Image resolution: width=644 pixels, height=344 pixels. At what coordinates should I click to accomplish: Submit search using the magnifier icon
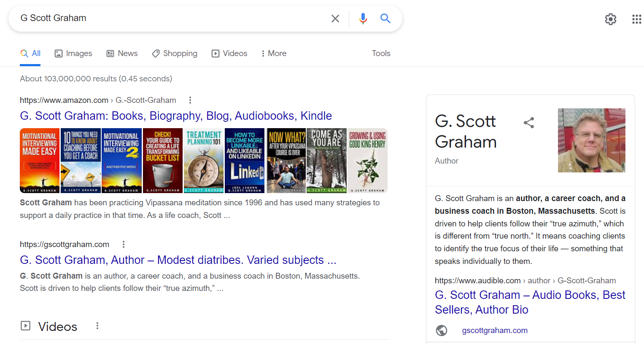pos(385,18)
